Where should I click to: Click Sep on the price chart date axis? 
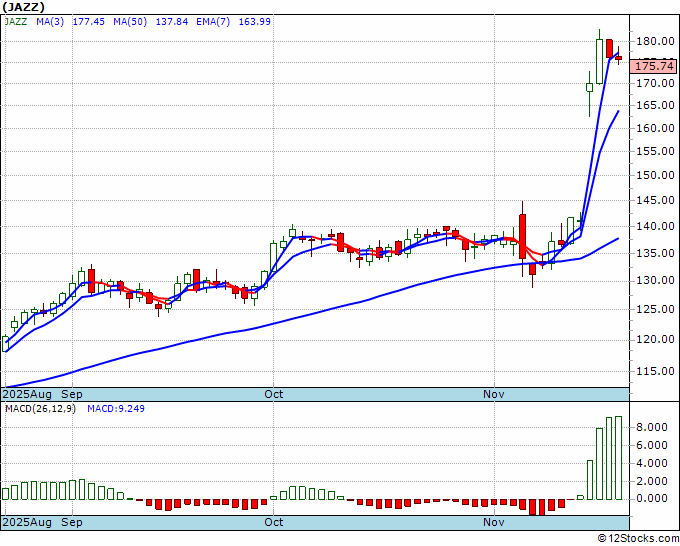click(72, 394)
